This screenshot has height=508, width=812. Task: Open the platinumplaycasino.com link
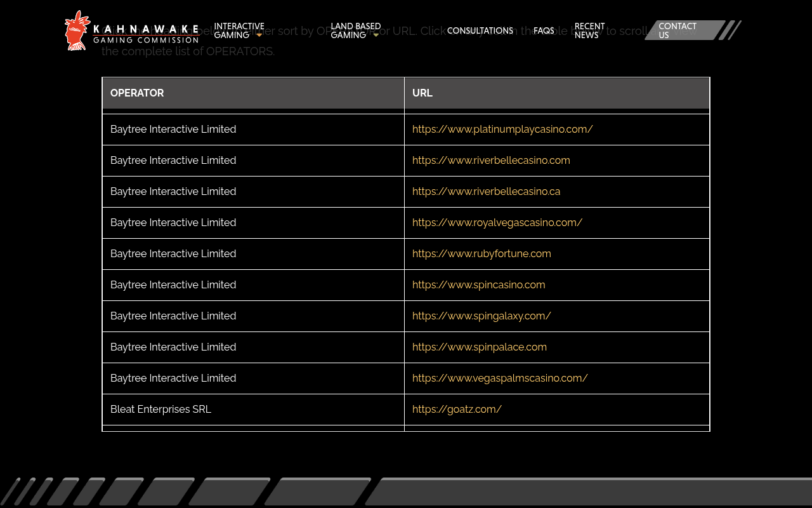tap(502, 129)
